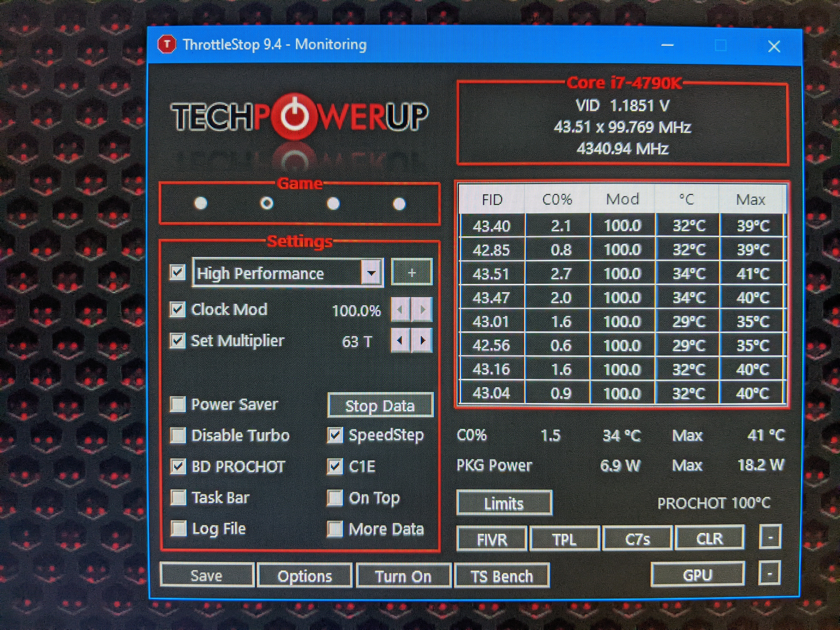Viewport: 840px width, 630px height.
Task: Uncheck the Clock Mod checkbox
Action: pyautogui.click(x=178, y=310)
